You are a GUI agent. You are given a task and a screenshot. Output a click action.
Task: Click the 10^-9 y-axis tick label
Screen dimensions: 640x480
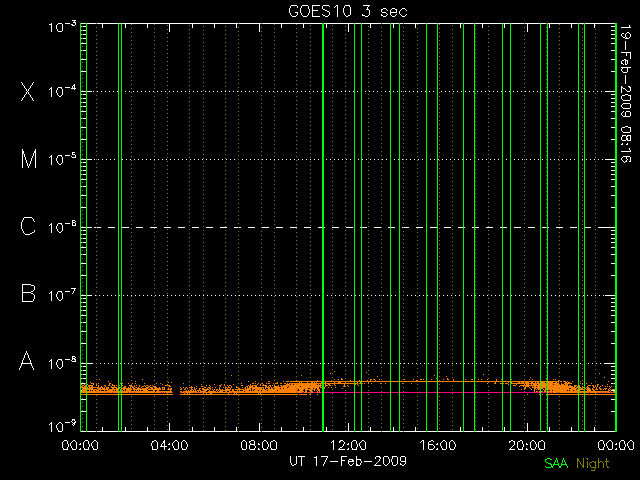(62, 426)
